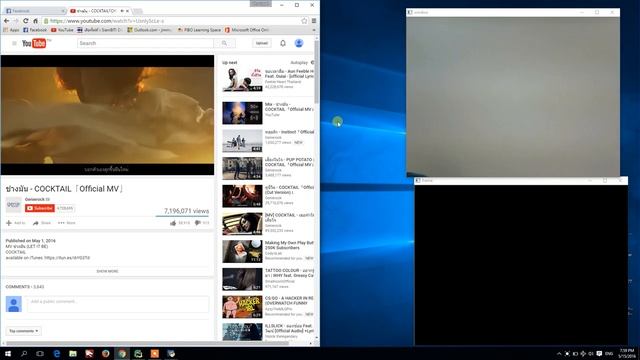
Task: Select the COCKTAIL YouTube browser tab
Action: [97, 11]
